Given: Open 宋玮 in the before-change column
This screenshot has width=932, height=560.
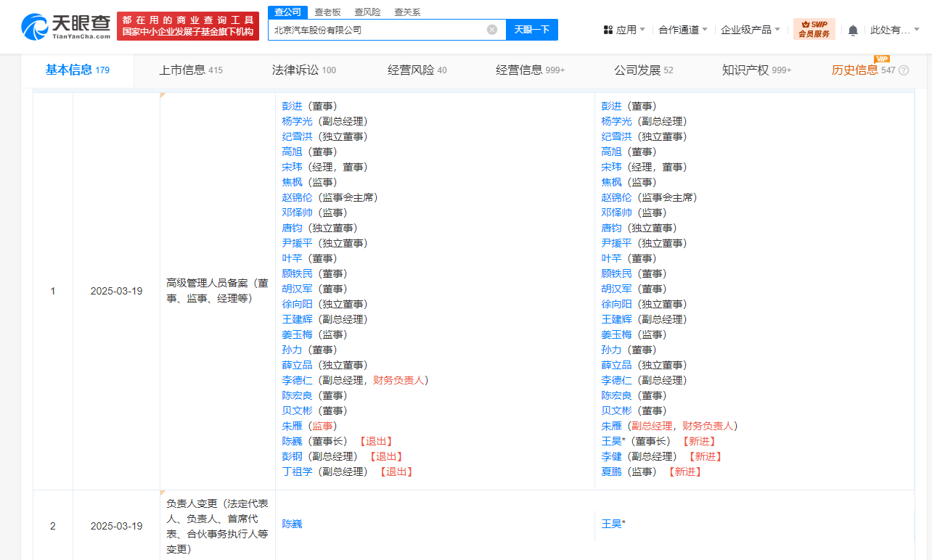Looking at the screenshot, I should pyautogui.click(x=293, y=167).
